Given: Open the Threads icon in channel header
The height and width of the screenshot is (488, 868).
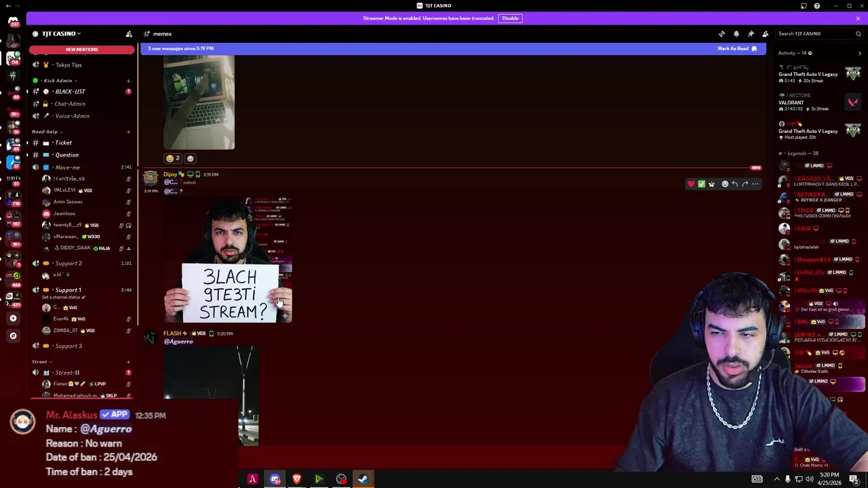Looking at the screenshot, I should point(722,34).
